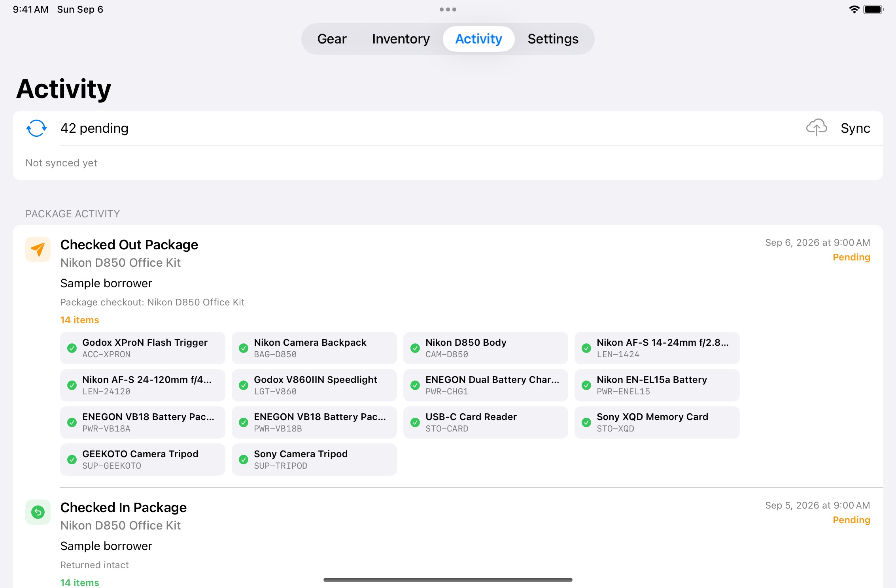The image size is (896, 588).
Task: Click the Wi-Fi status icon
Action: (854, 9)
